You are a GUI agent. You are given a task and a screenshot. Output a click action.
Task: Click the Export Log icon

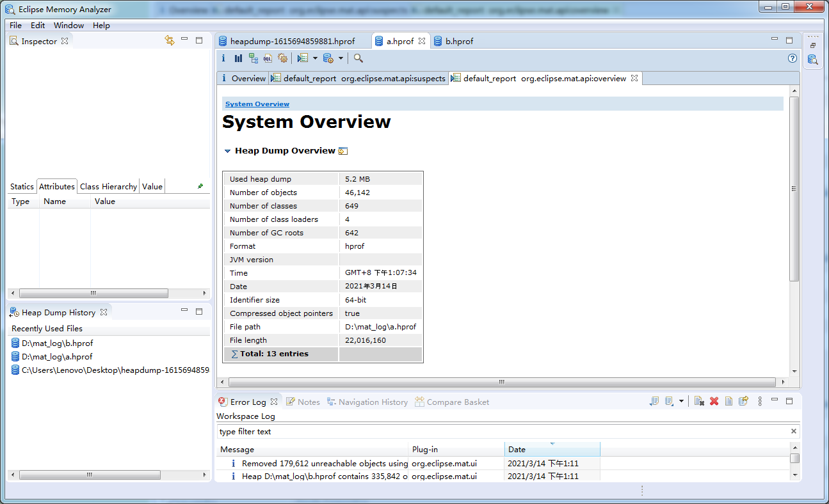654,401
